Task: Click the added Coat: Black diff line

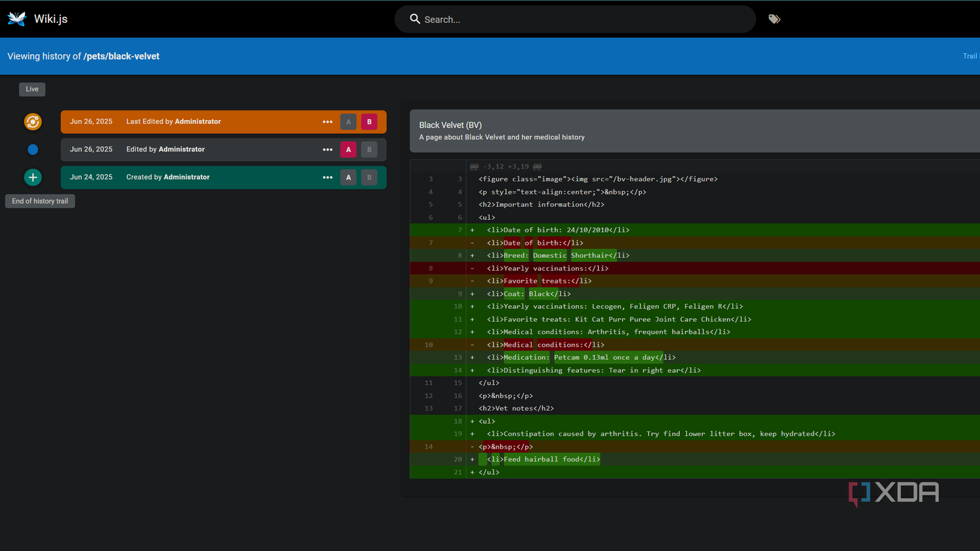Action: (695, 294)
